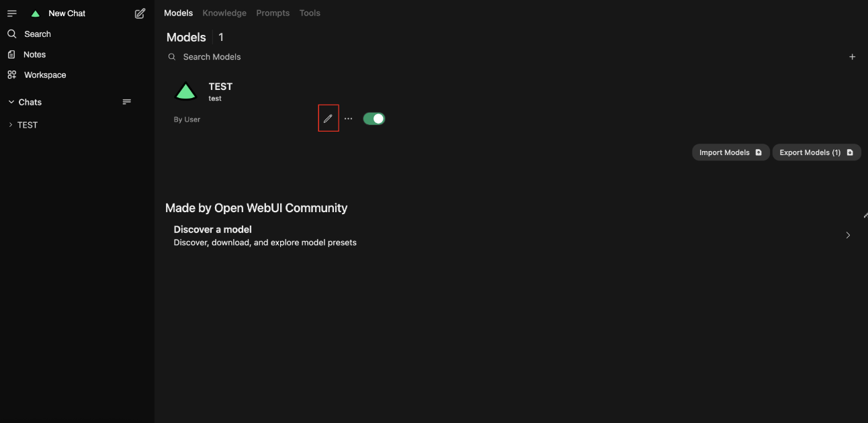
Task: Click the Import Models button
Action: point(730,152)
